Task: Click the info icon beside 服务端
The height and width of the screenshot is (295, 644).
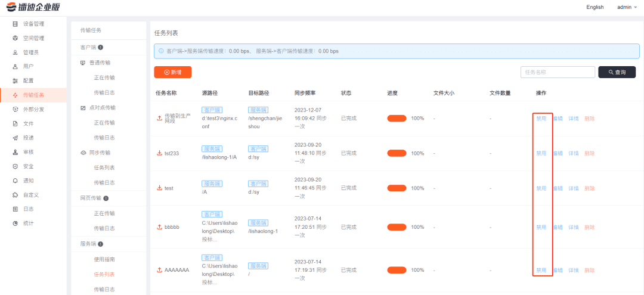Action: point(100,244)
